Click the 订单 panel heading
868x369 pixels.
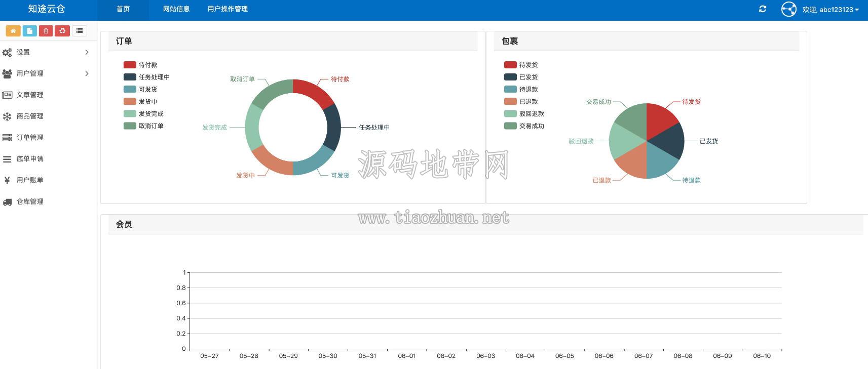coord(124,41)
